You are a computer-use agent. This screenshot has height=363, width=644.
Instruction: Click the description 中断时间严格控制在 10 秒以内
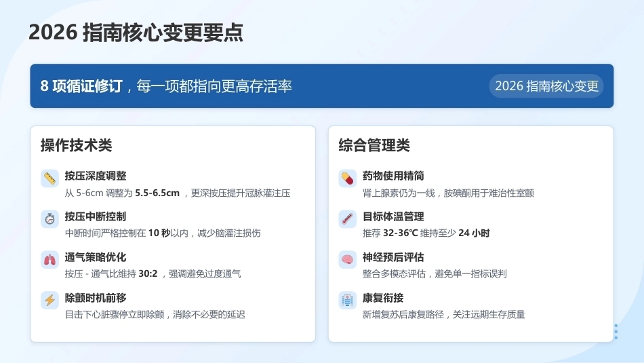click(127, 233)
